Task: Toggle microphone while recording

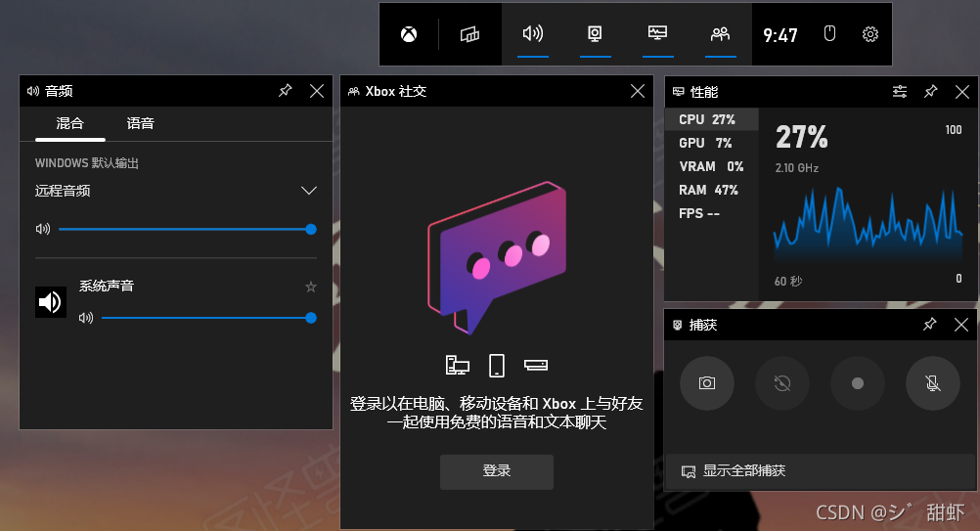Action: click(932, 383)
